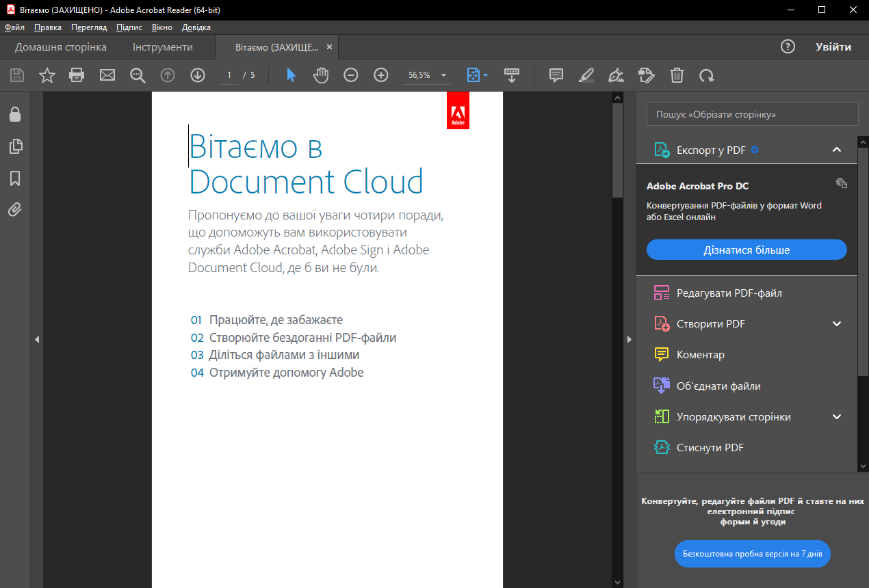Select the Hand tool
The height and width of the screenshot is (588, 869).
click(x=320, y=75)
